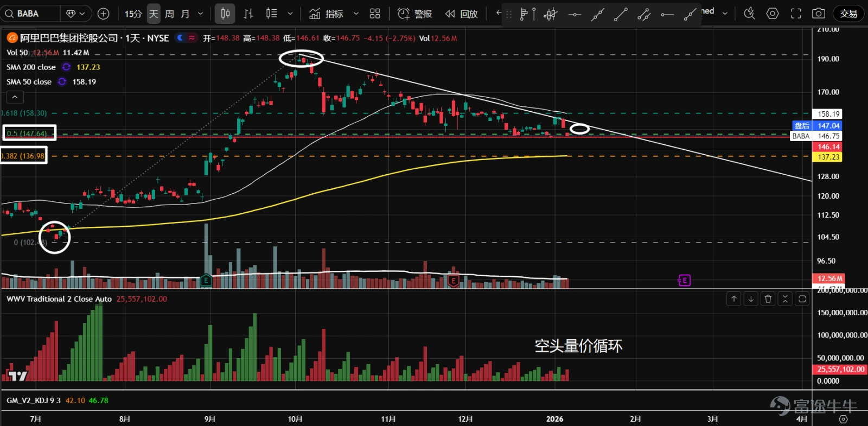Image resolution: width=868 pixels, height=426 pixels.
Task: Open time axis settings hexagon icon
Action: tap(843, 419)
